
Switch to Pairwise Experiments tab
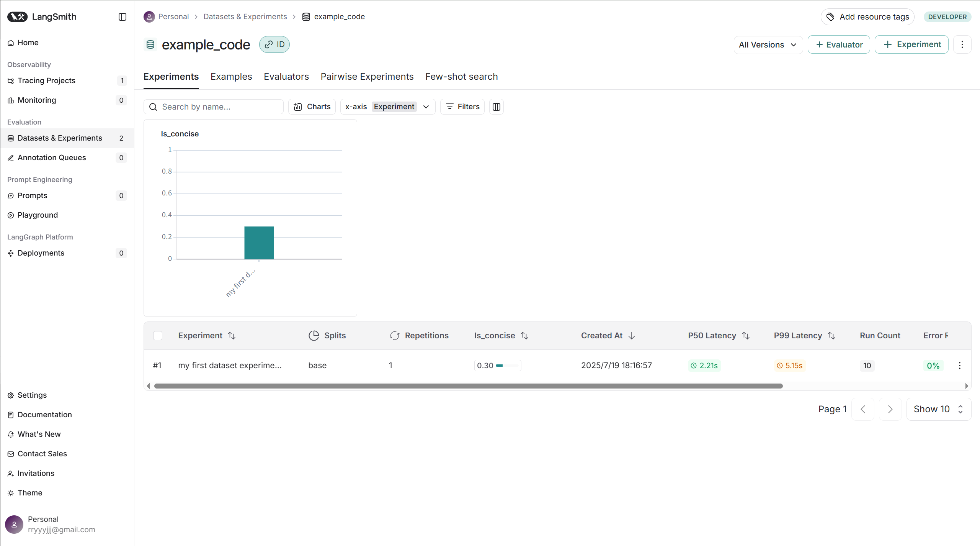367,77
